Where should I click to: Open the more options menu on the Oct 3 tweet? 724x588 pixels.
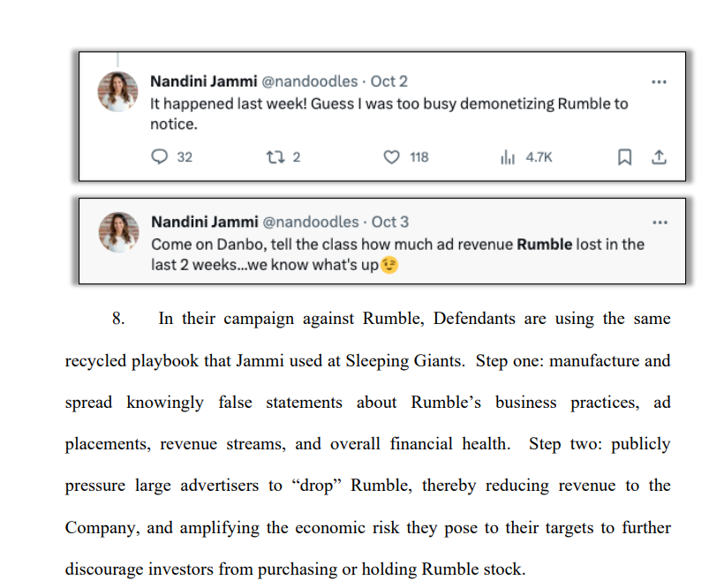click(x=658, y=222)
